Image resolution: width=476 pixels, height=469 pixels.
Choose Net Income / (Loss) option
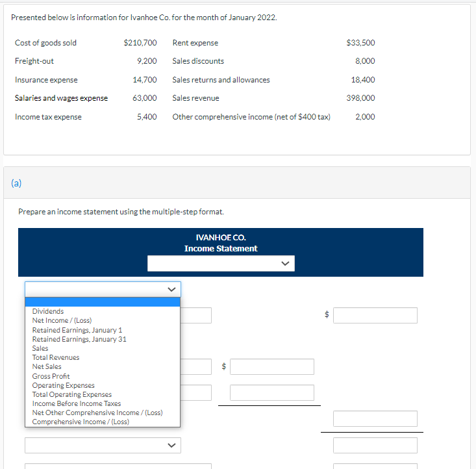tap(62, 320)
